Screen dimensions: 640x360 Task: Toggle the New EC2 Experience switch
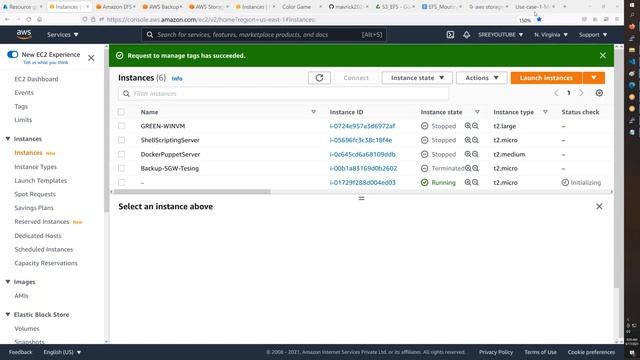13,54
